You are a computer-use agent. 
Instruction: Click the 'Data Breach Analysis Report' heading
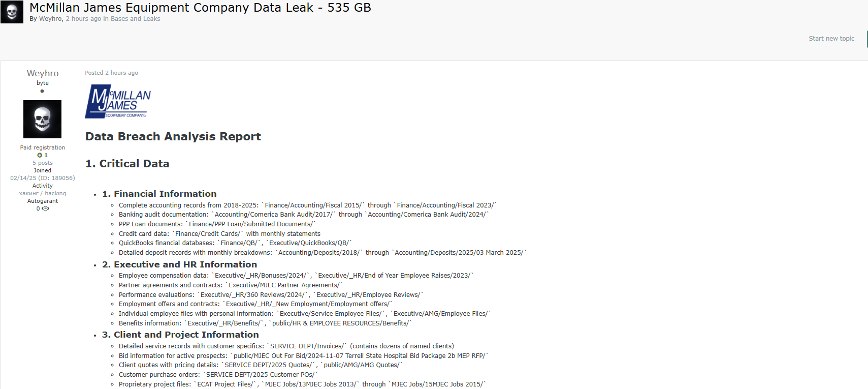point(173,136)
